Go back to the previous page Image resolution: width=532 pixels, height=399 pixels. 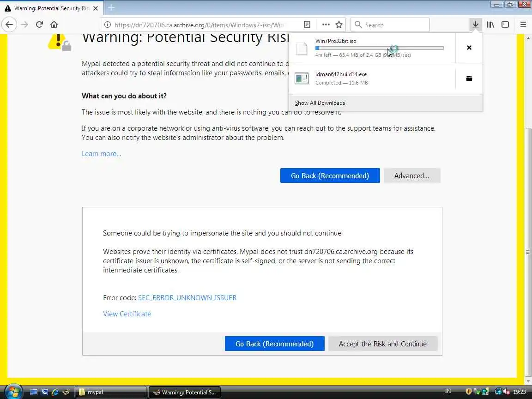9,24
